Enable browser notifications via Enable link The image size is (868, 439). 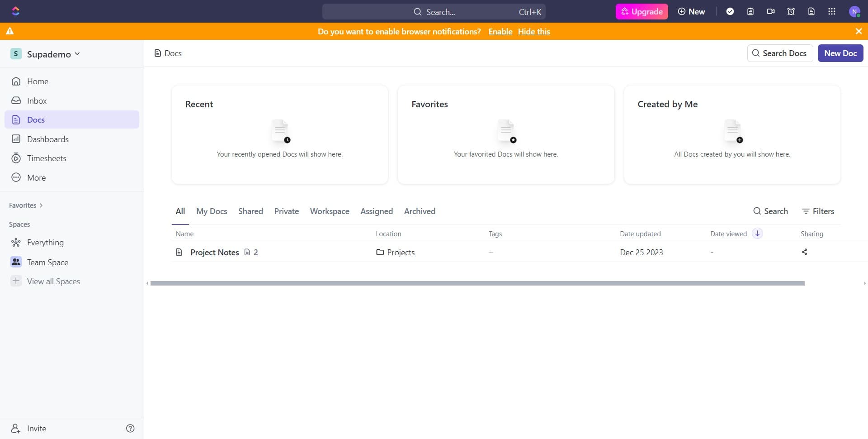coord(500,31)
